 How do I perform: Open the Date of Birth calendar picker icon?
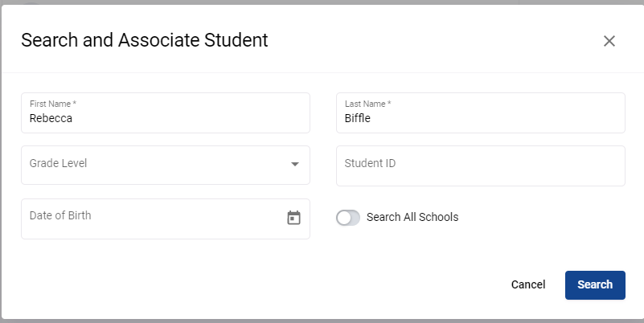(x=293, y=218)
